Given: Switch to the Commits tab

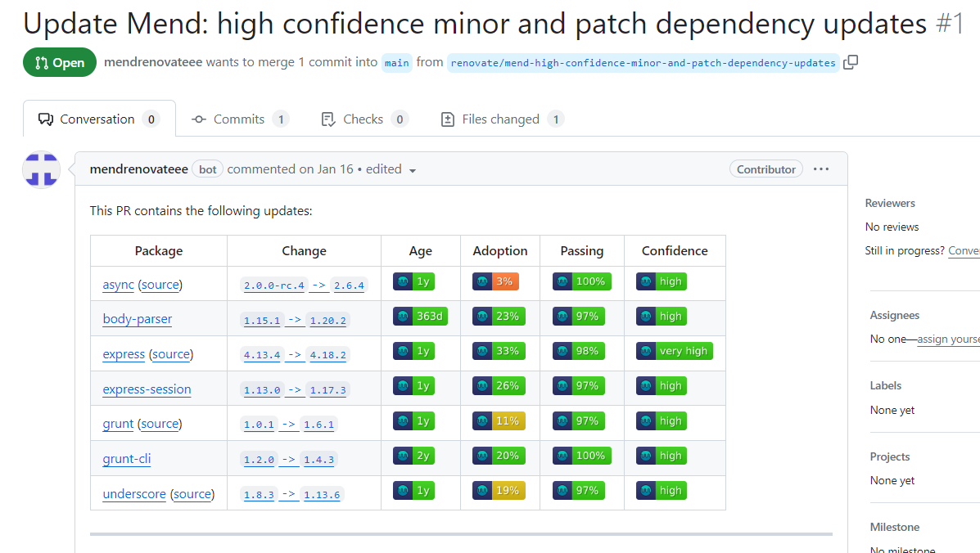Looking at the screenshot, I should click(x=239, y=119).
